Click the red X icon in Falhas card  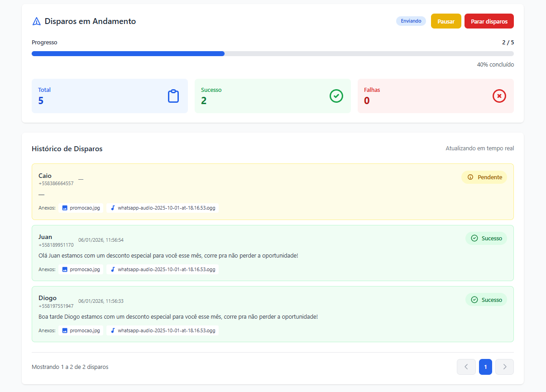(x=499, y=96)
